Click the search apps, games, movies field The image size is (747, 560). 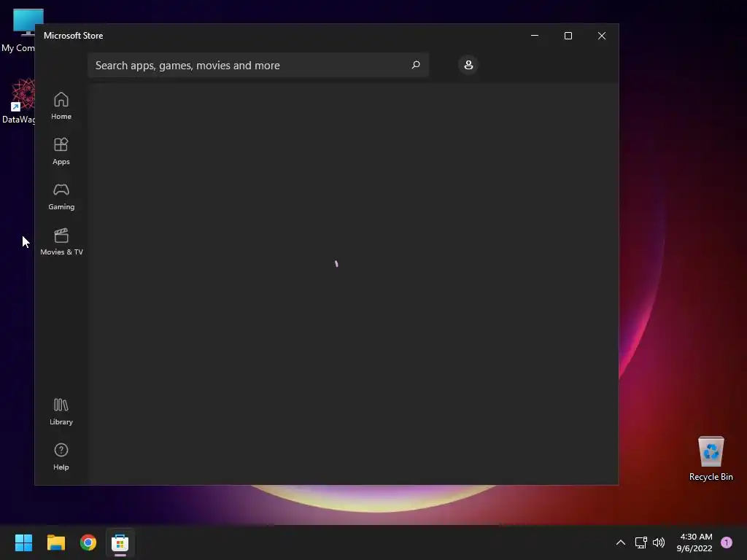coord(258,65)
